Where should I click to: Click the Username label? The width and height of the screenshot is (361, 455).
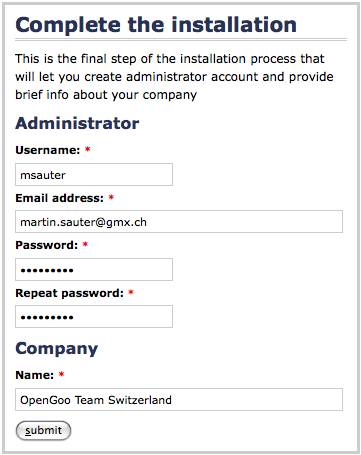pos(48,150)
